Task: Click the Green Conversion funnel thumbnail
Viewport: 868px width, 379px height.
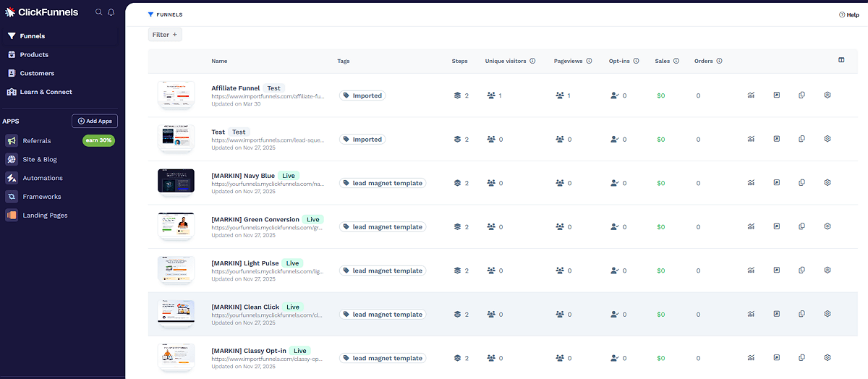Action: click(x=176, y=226)
